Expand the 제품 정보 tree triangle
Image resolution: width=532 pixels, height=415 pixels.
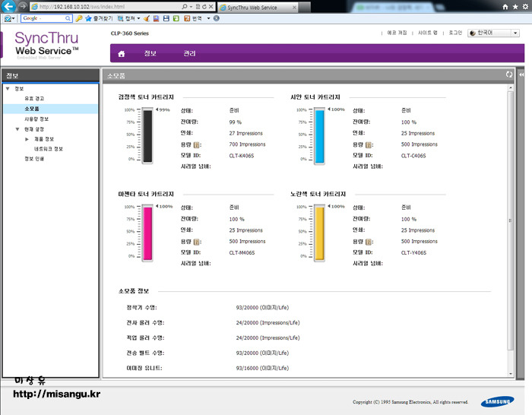[27, 139]
